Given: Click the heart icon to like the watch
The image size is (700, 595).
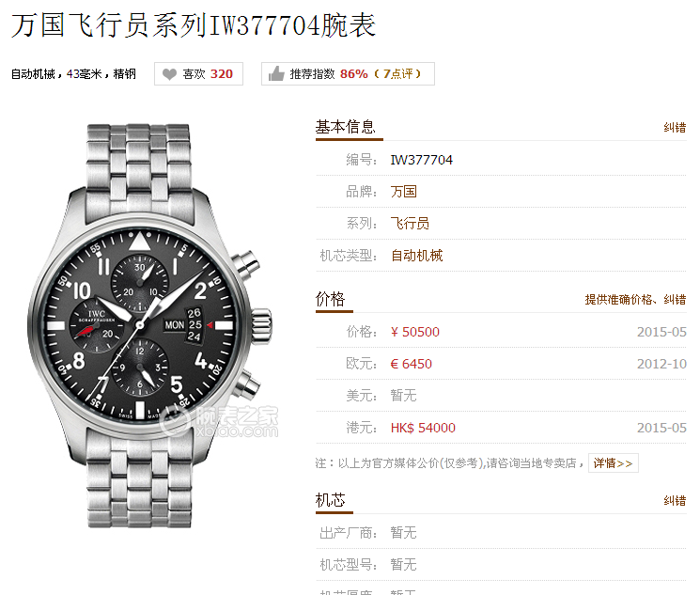Looking at the screenshot, I should pos(169,74).
